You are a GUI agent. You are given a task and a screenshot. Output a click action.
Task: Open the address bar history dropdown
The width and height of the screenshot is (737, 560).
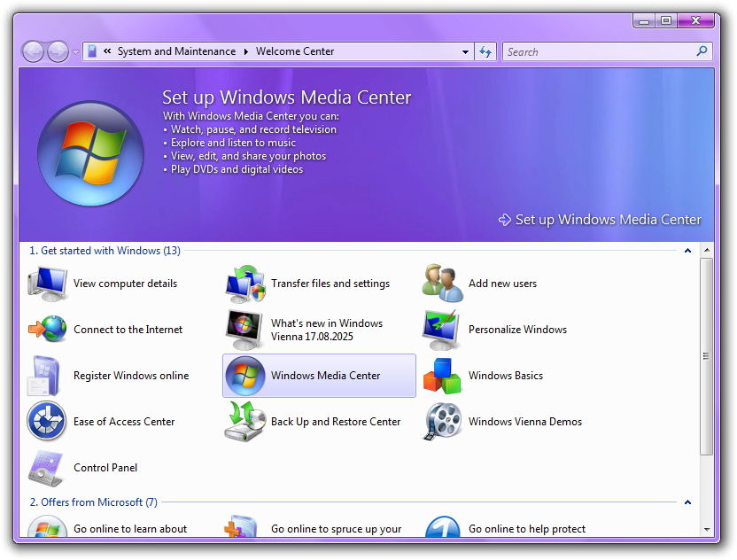tap(466, 52)
